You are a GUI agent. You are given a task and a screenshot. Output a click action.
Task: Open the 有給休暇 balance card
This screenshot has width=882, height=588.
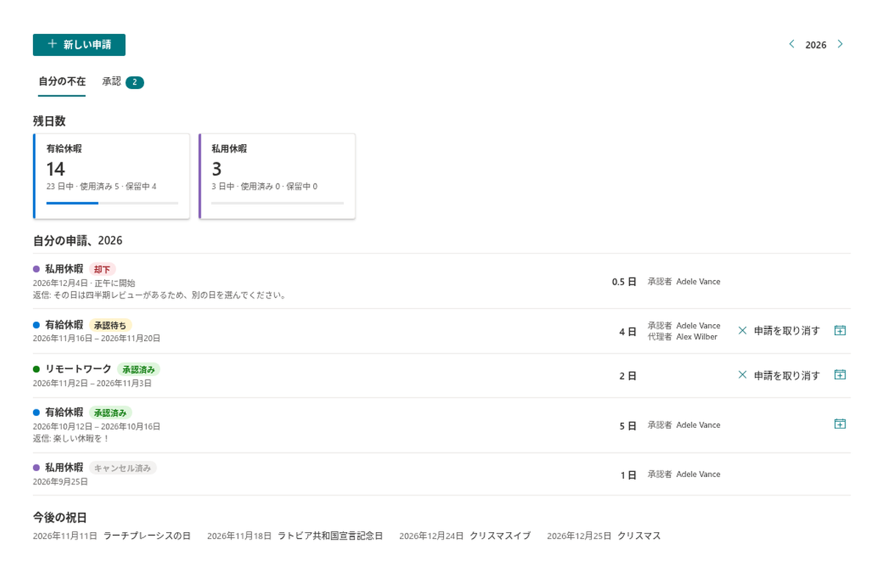point(112,176)
